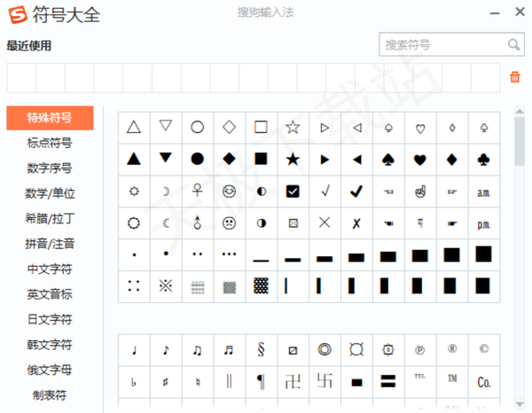Image resolution: width=532 pixels, height=413 pixels.
Task: Switch to the 制表符 category
Action: click(50, 394)
